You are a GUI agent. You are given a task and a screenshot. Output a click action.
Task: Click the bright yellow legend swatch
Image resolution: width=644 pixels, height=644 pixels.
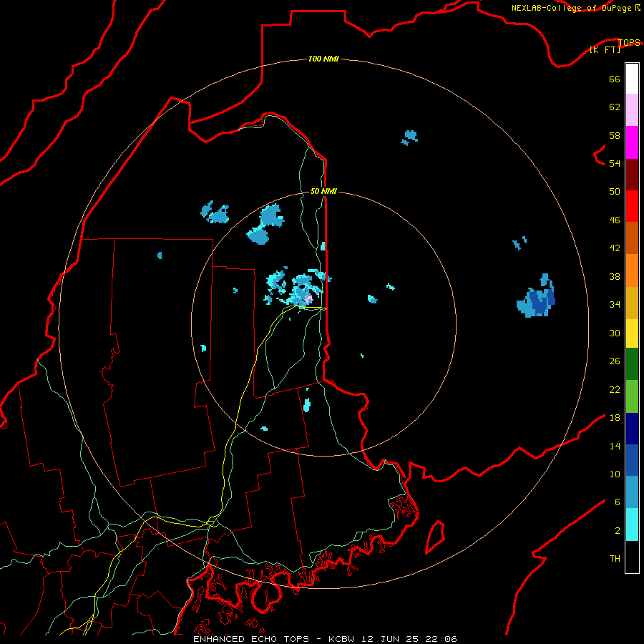pos(632,333)
